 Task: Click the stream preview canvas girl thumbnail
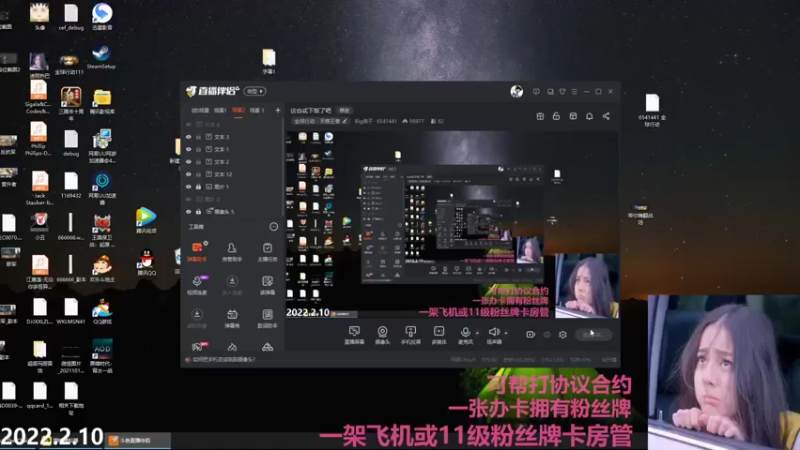587,286
